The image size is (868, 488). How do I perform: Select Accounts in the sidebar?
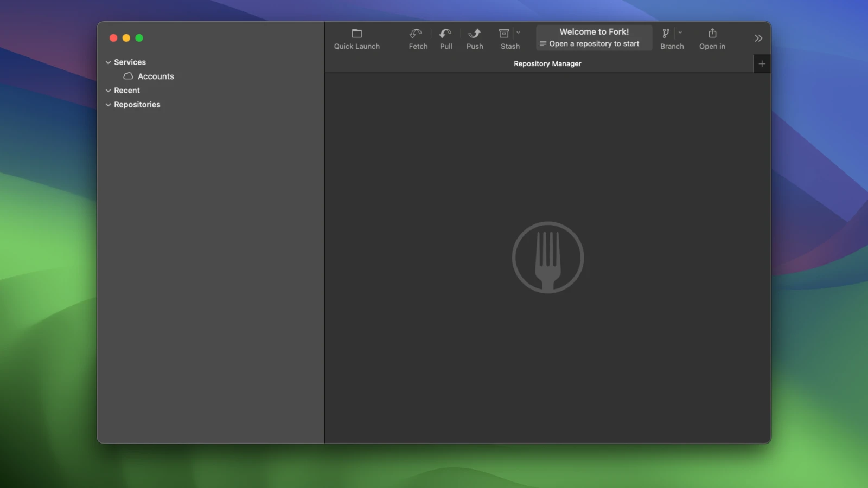[x=155, y=76]
